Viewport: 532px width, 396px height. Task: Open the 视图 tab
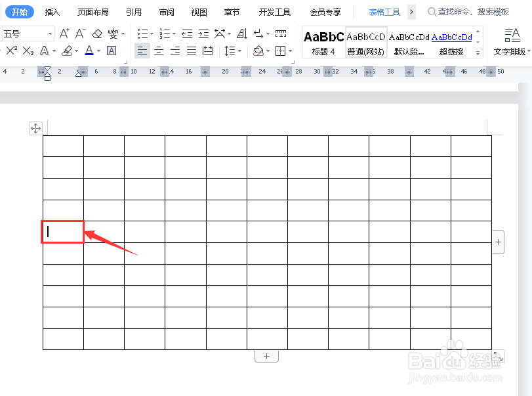199,12
